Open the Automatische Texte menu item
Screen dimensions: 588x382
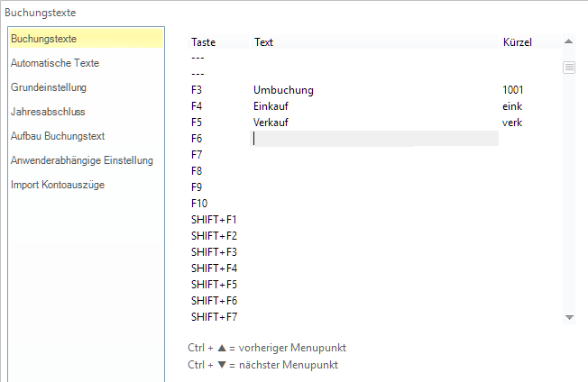55,63
